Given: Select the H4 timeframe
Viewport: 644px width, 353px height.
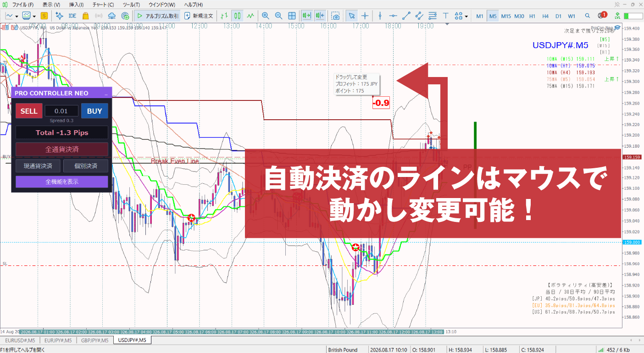Looking at the screenshot, I should 545,16.
